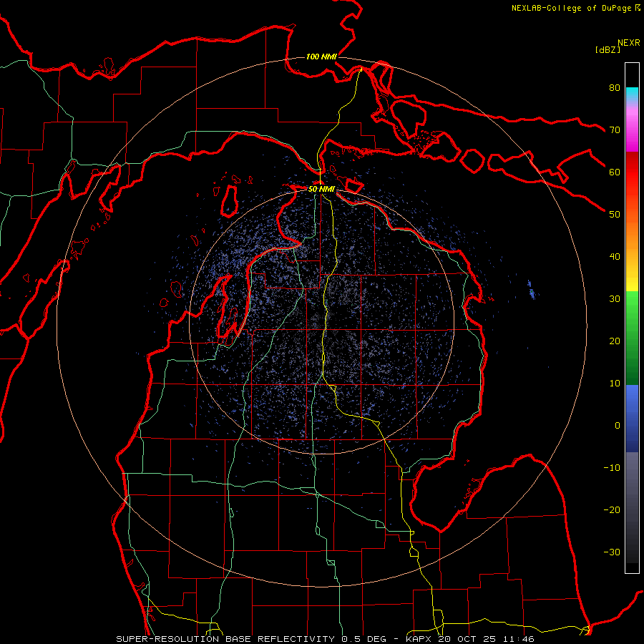Select the 50 dBZ scale value

click(615, 215)
